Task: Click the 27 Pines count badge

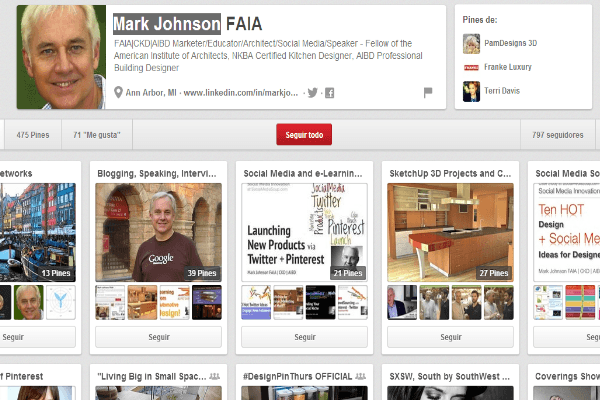Action: coord(494,273)
